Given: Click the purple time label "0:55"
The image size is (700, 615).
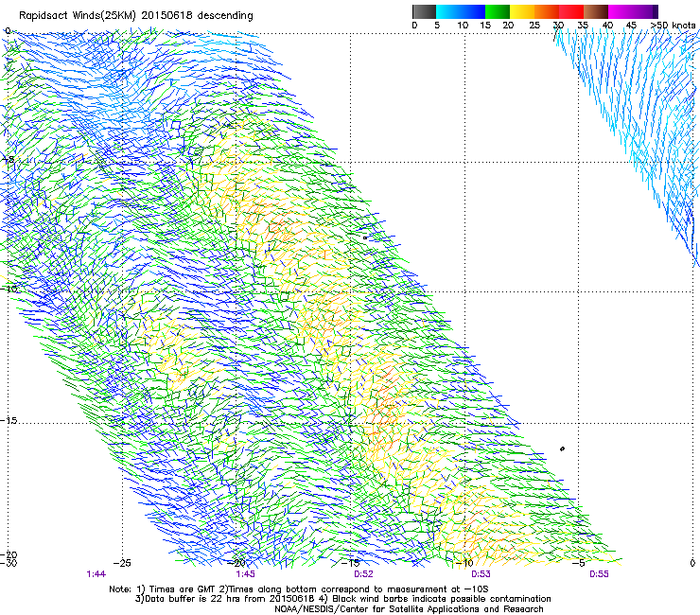Looking at the screenshot, I should [x=599, y=574].
